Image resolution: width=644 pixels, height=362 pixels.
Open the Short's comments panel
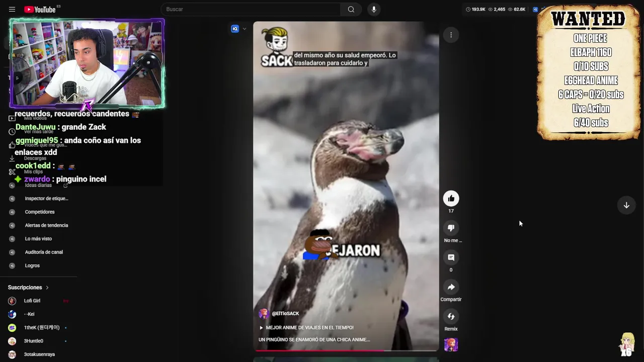451,257
